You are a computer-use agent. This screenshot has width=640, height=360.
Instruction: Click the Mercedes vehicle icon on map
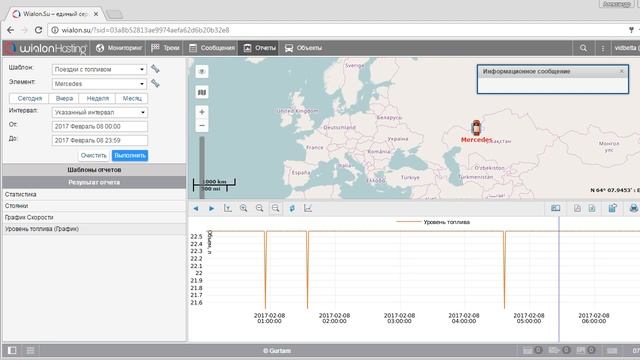point(476,128)
